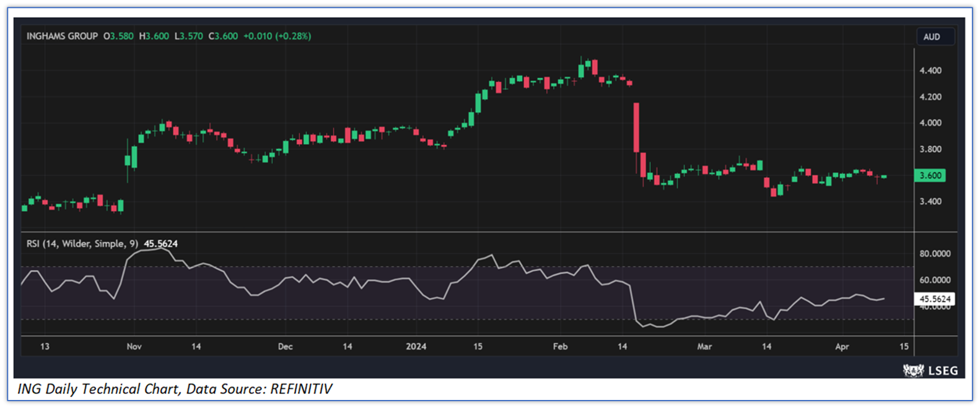The width and height of the screenshot is (980, 408).
Task: Click the open value O3.580
Action: pos(118,36)
